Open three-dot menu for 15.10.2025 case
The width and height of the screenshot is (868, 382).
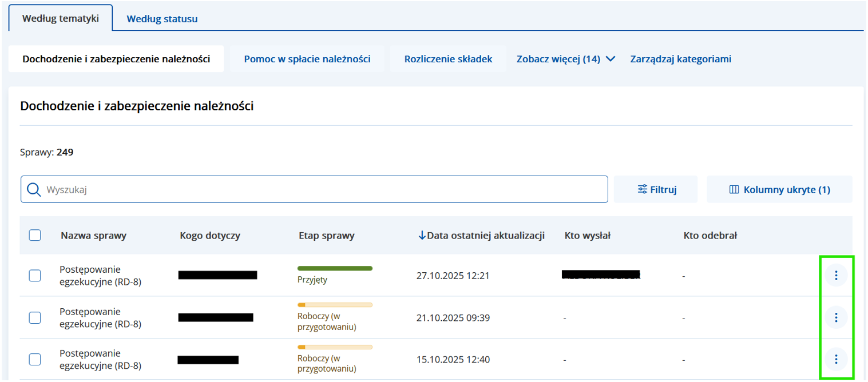(x=835, y=359)
